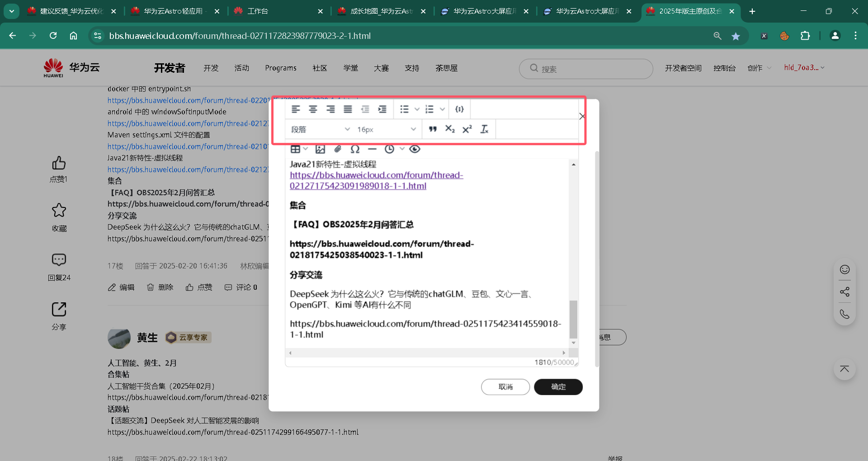Insert date/time with clock icon

pos(389,149)
